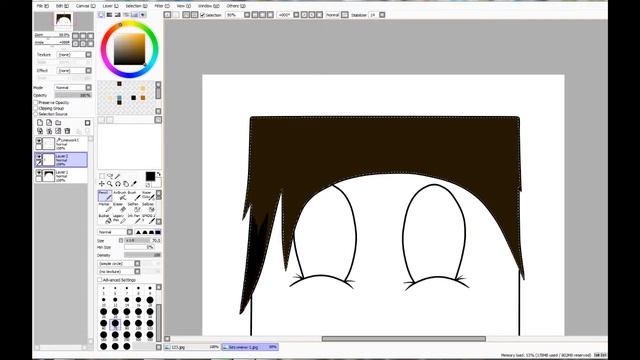The height and width of the screenshot is (360, 640).
Task: Open the Edit menu
Action: [62, 6]
